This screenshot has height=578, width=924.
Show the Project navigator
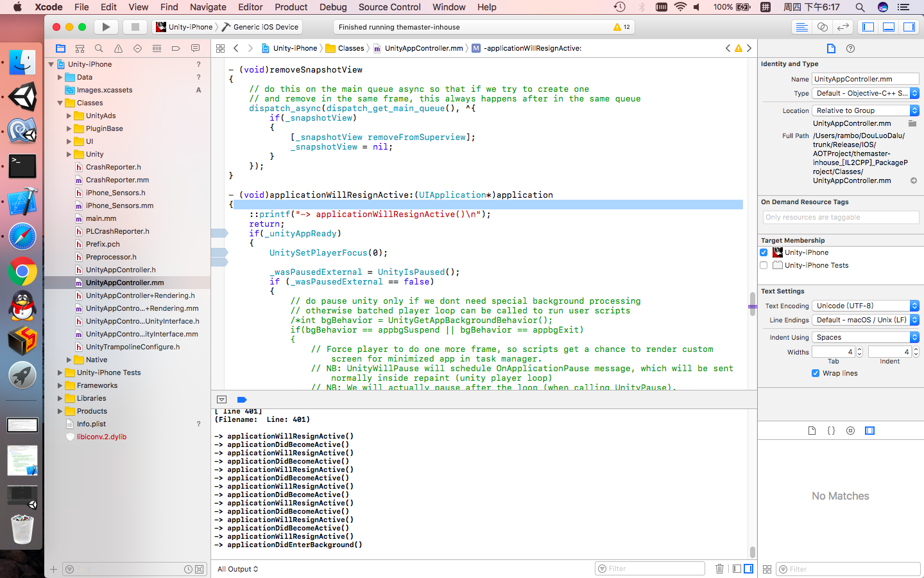pos(60,49)
